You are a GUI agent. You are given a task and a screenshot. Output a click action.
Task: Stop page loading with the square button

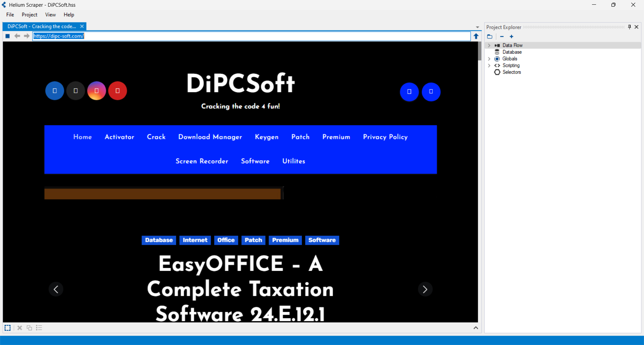8,36
